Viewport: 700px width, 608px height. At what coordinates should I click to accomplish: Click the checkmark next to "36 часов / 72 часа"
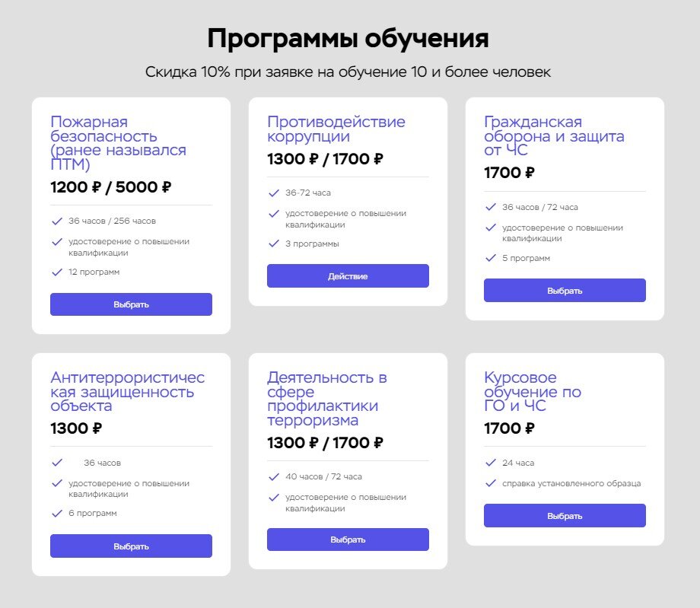point(489,205)
